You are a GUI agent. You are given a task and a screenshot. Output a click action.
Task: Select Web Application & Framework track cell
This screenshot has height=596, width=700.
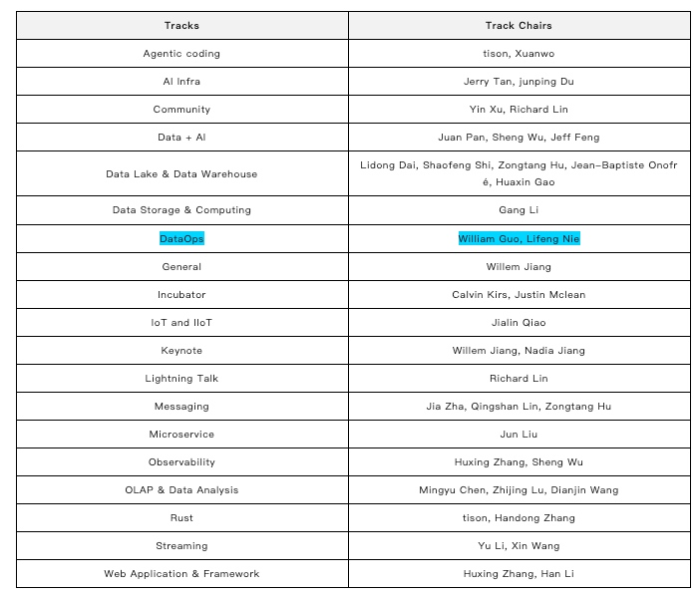(x=181, y=574)
